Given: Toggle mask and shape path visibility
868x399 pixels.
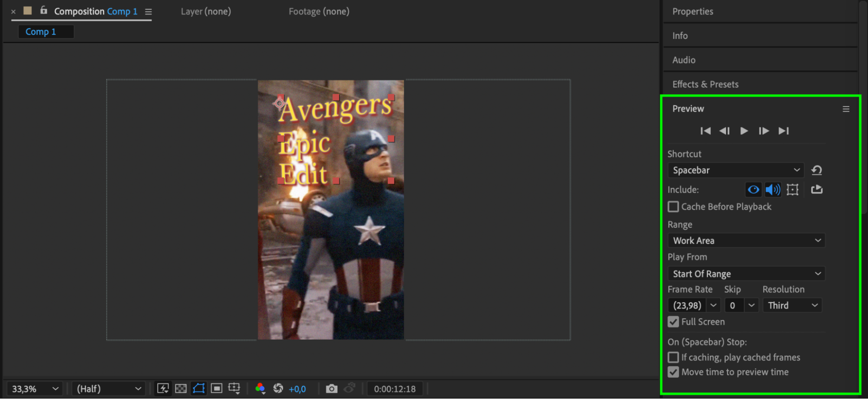Looking at the screenshot, I should click(x=199, y=389).
